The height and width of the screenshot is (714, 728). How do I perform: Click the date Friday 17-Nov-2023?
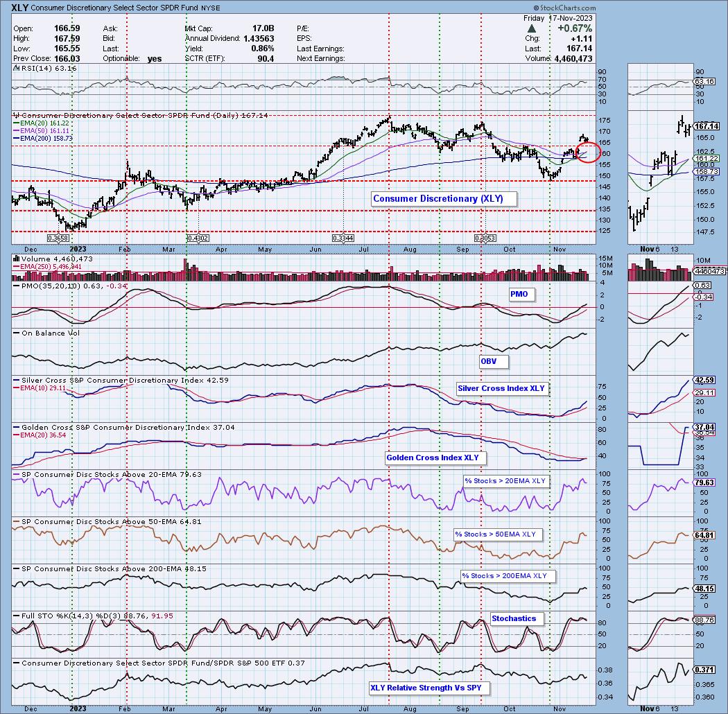(557, 18)
